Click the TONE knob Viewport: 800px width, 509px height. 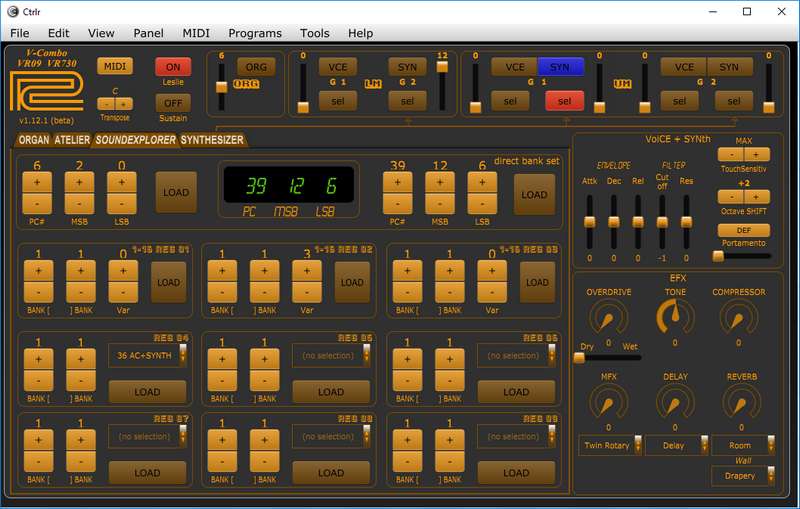675,318
